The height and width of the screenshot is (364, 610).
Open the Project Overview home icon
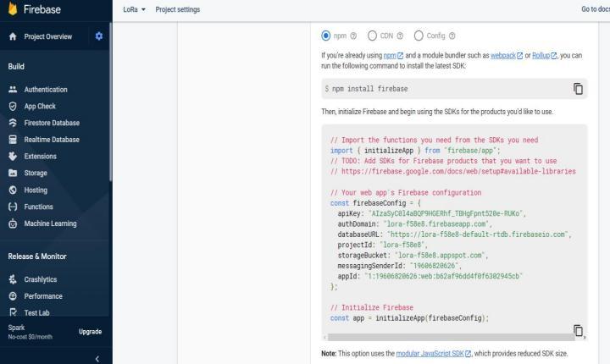(13, 36)
